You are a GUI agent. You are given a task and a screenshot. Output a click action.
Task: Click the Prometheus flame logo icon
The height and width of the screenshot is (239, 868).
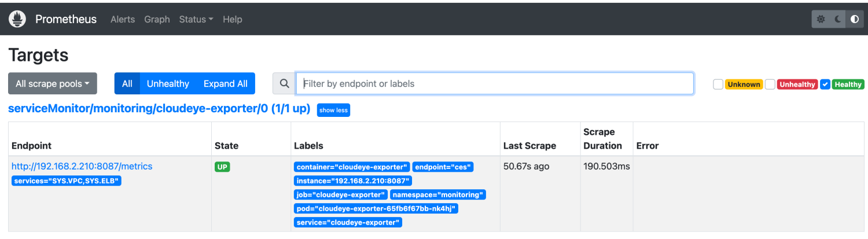[17, 19]
